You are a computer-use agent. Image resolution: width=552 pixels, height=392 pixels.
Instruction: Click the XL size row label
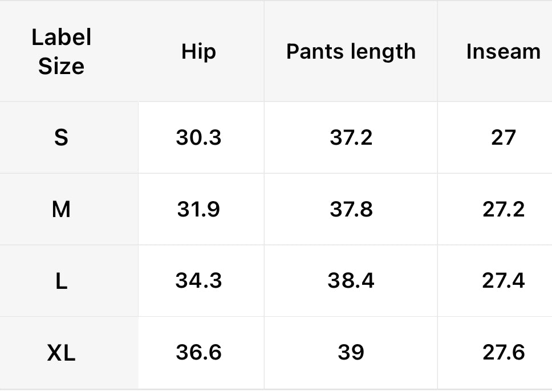pyautogui.click(x=61, y=353)
